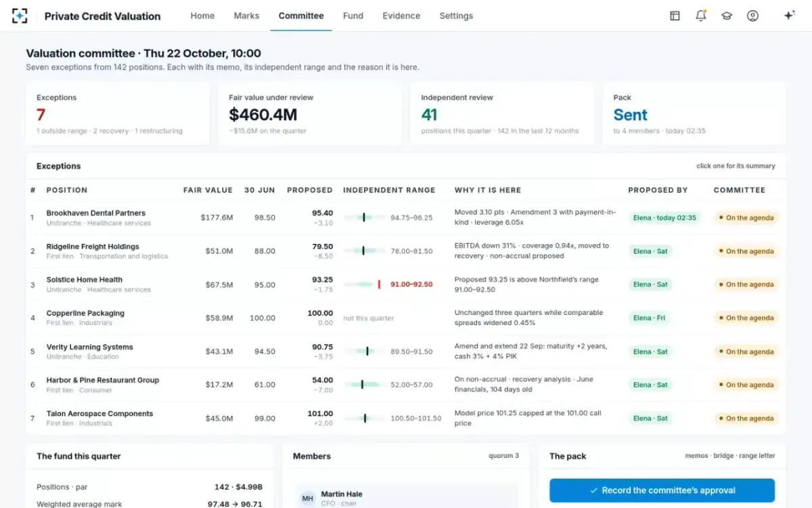Go to the Home tab

tap(202, 16)
